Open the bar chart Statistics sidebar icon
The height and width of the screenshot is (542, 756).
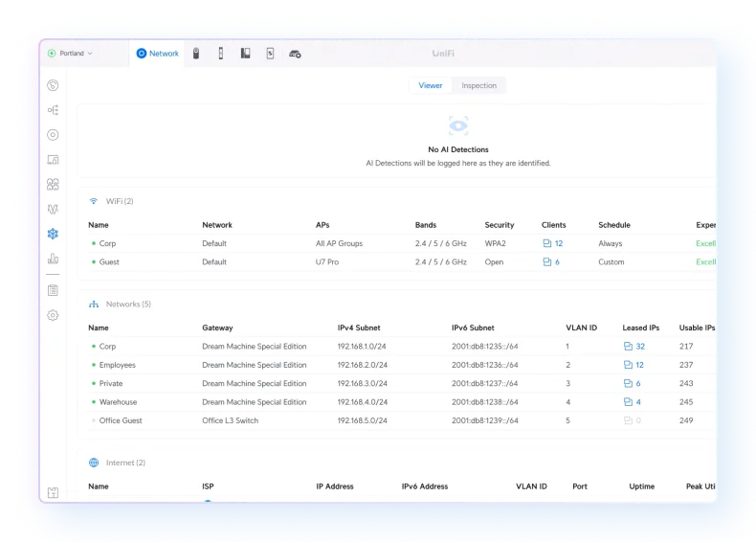pyautogui.click(x=53, y=259)
